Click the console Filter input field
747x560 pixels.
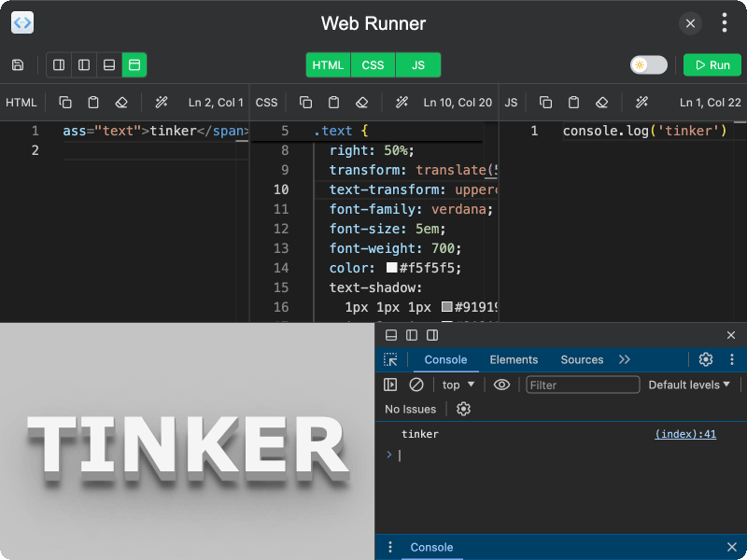(x=583, y=385)
